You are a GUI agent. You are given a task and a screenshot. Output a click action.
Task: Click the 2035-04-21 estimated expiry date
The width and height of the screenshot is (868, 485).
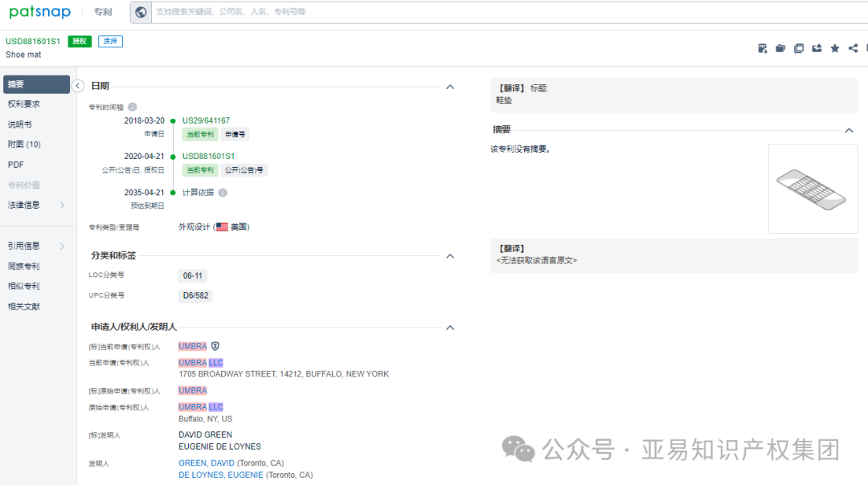(x=144, y=193)
